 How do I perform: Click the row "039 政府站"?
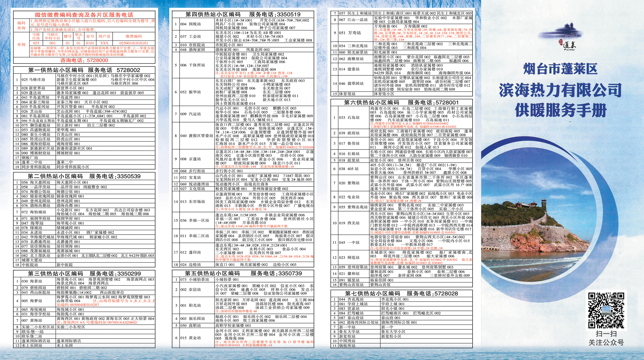point(402,133)
